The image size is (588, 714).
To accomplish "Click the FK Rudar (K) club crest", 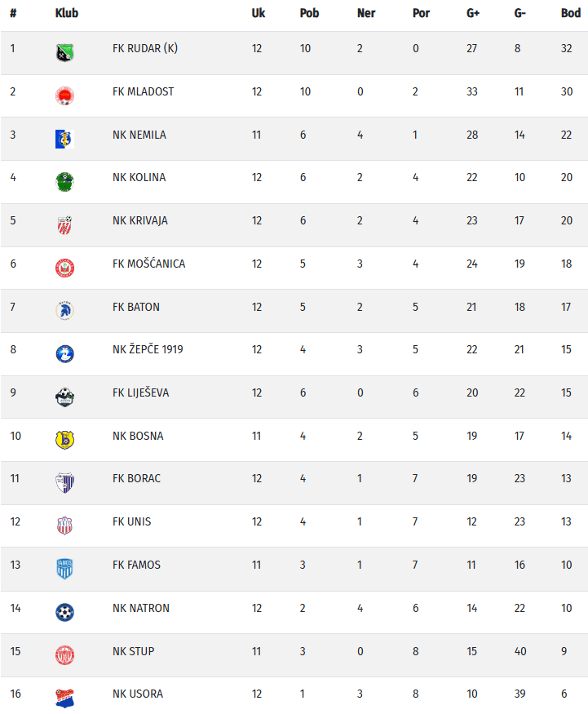I will coord(64,53).
